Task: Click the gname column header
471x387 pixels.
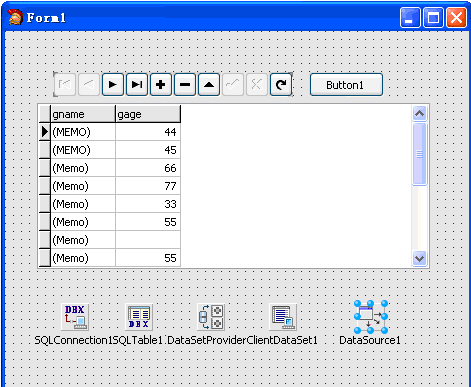Action: point(83,114)
